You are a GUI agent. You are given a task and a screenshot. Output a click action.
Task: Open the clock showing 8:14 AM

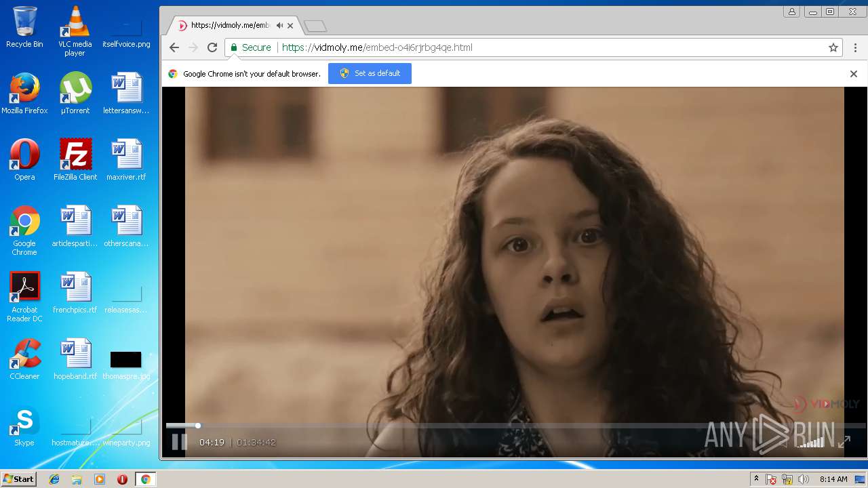(833, 479)
